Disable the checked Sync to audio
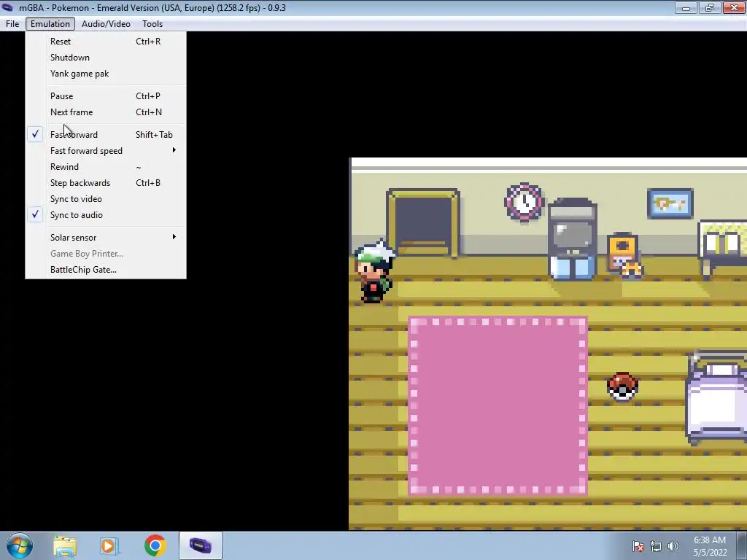Viewport: 747px width, 560px height. (x=106, y=215)
